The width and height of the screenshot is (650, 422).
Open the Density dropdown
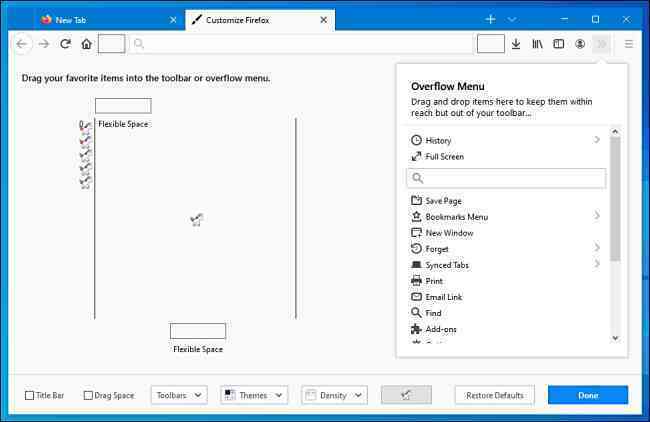(334, 395)
